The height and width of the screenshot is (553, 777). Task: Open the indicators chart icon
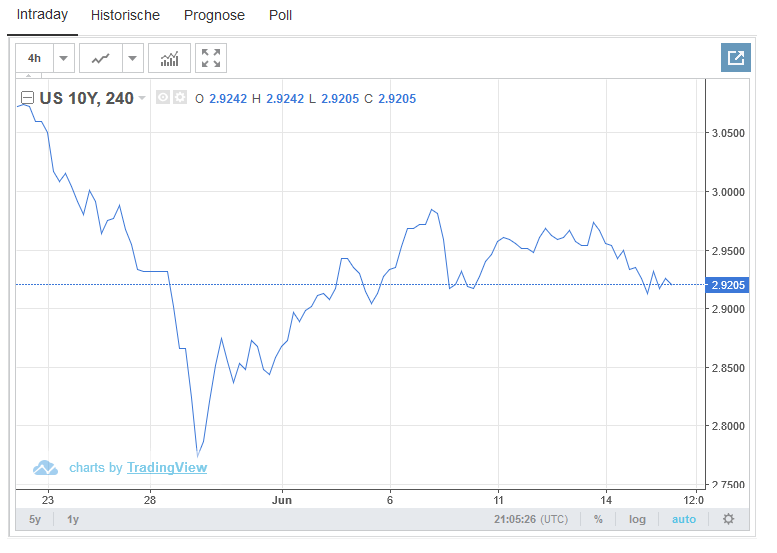point(169,58)
